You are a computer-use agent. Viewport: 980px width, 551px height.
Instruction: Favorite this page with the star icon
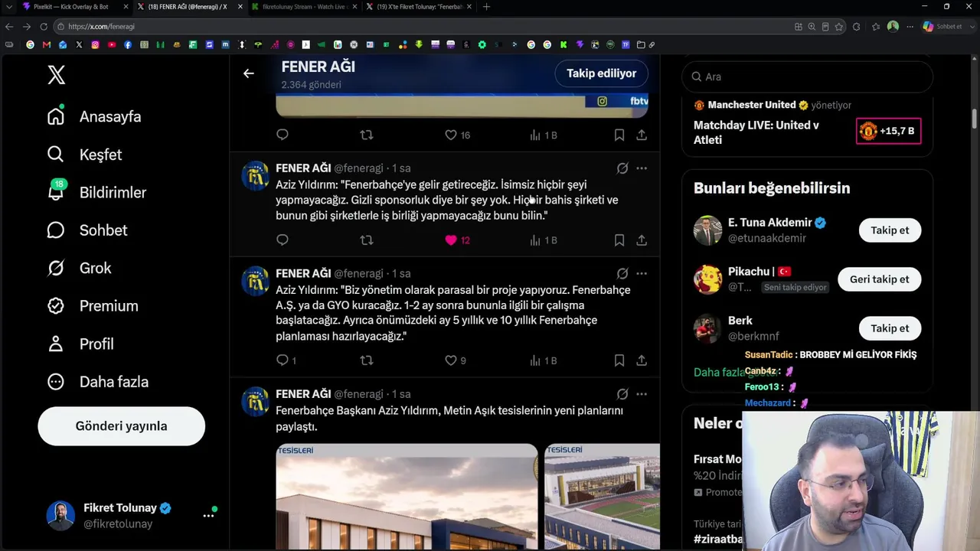point(839,27)
